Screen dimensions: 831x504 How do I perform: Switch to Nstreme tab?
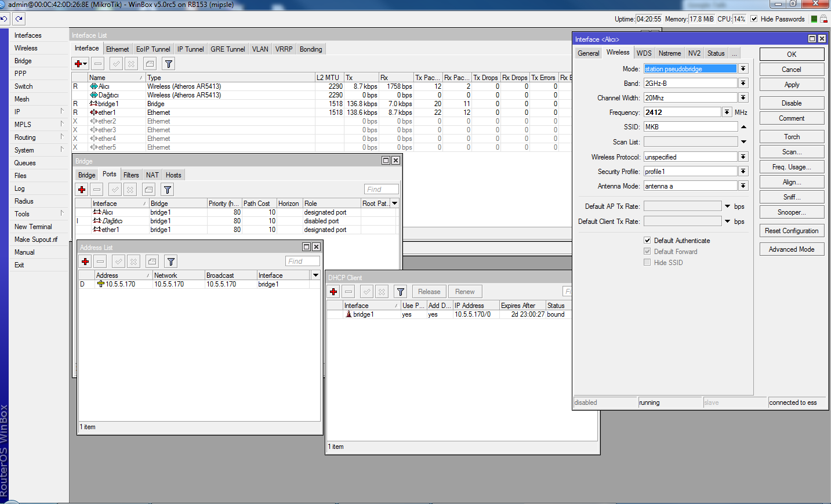click(x=670, y=53)
